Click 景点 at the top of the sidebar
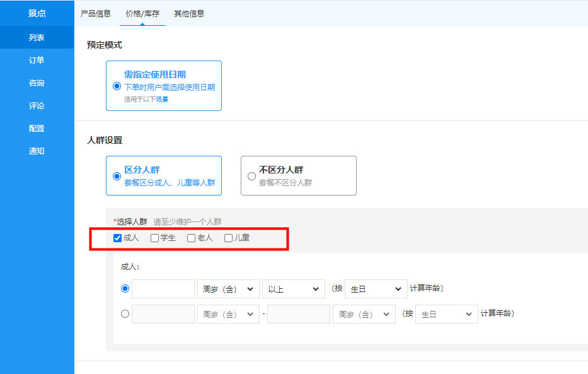 (x=37, y=13)
